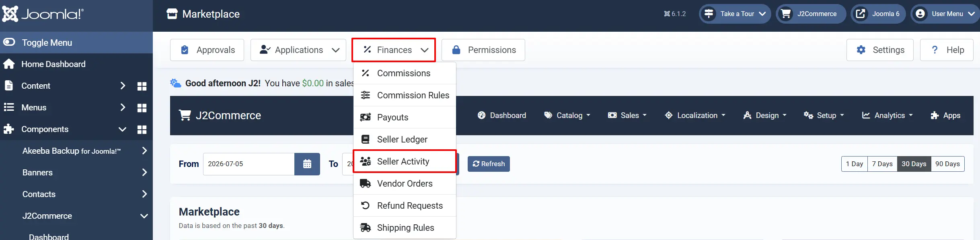Open Seller Activity from Finances menu
The image size is (980, 240).
pos(405,161)
